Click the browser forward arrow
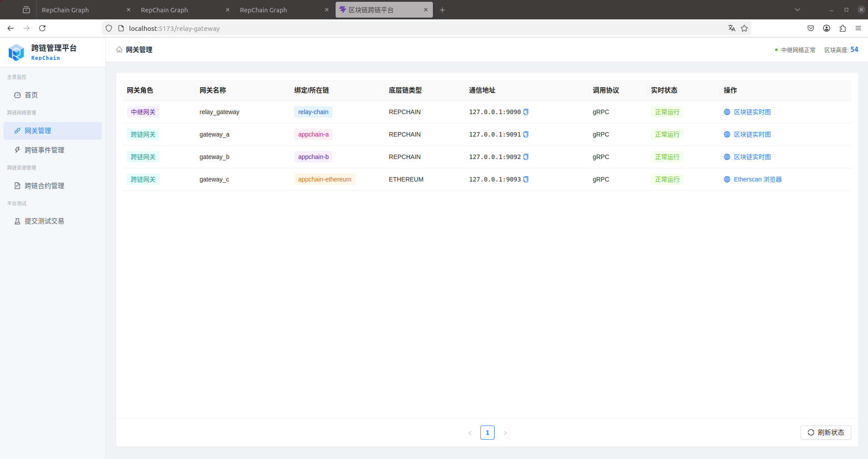The width and height of the screenshot is (868, 459). 26,28
